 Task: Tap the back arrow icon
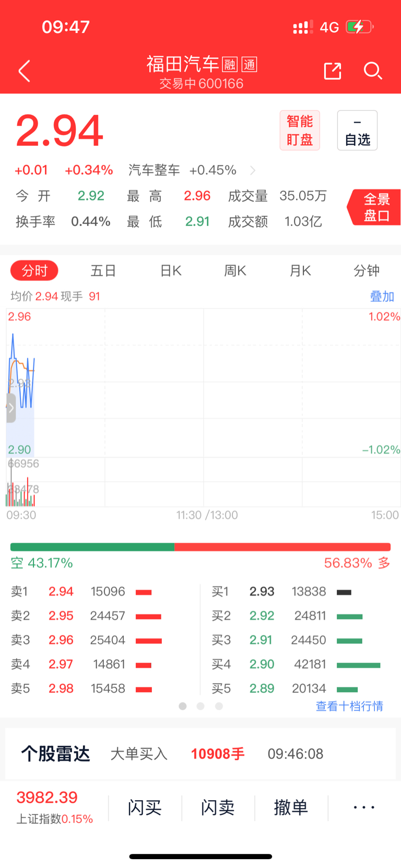[x=24, y=71]
